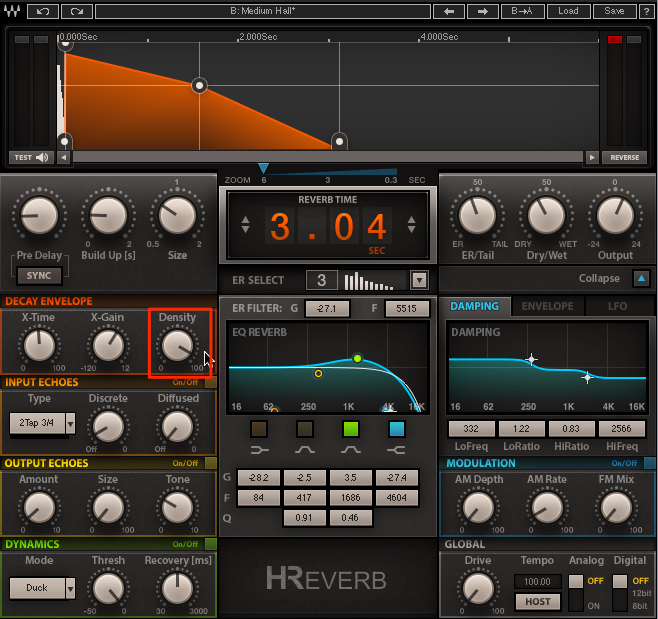Open the Save preset menu
658x619 pixels.
tap(614, 11)
